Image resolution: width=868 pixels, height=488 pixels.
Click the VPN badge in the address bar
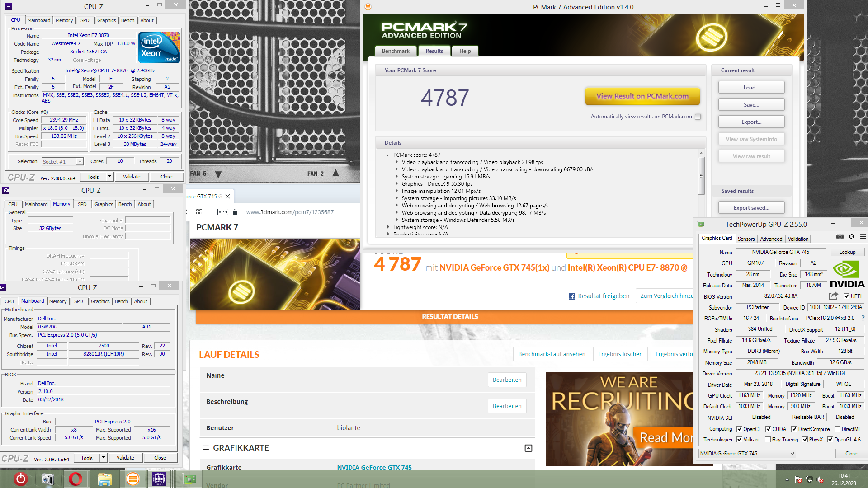223,212
